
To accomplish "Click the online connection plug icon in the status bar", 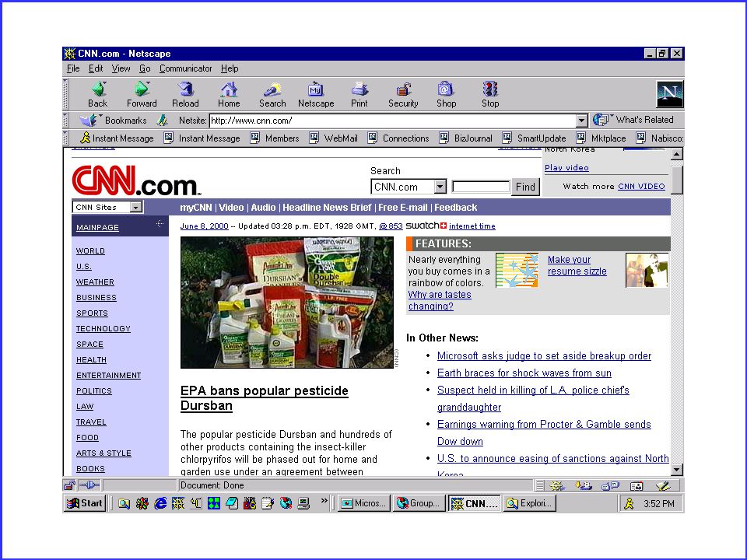I will 89,485.
